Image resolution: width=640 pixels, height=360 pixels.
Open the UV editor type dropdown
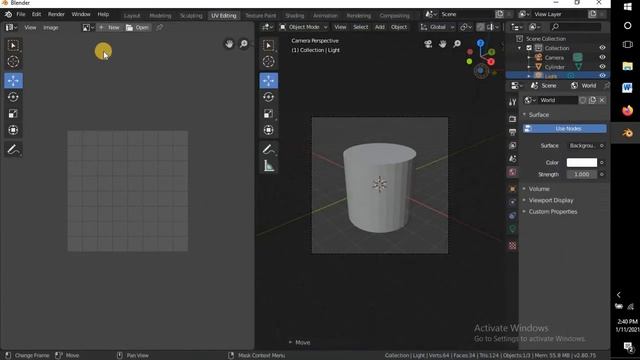click(10, 27)
